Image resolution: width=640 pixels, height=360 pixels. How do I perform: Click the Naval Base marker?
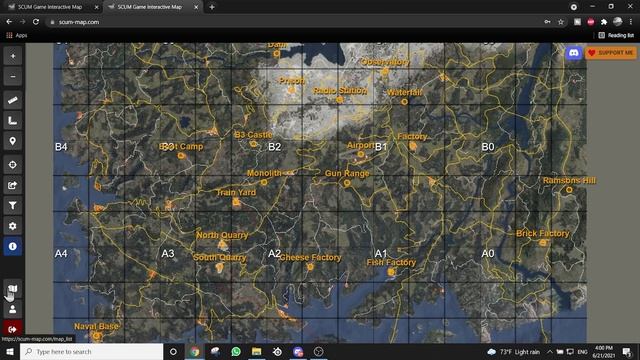click(96, 336)
